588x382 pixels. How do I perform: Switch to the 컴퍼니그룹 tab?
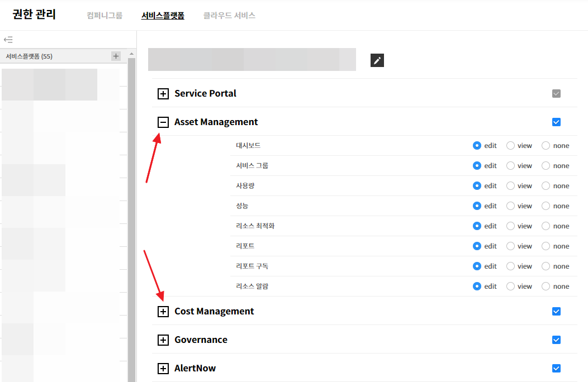pyautogui.click(x=105, y=16)
